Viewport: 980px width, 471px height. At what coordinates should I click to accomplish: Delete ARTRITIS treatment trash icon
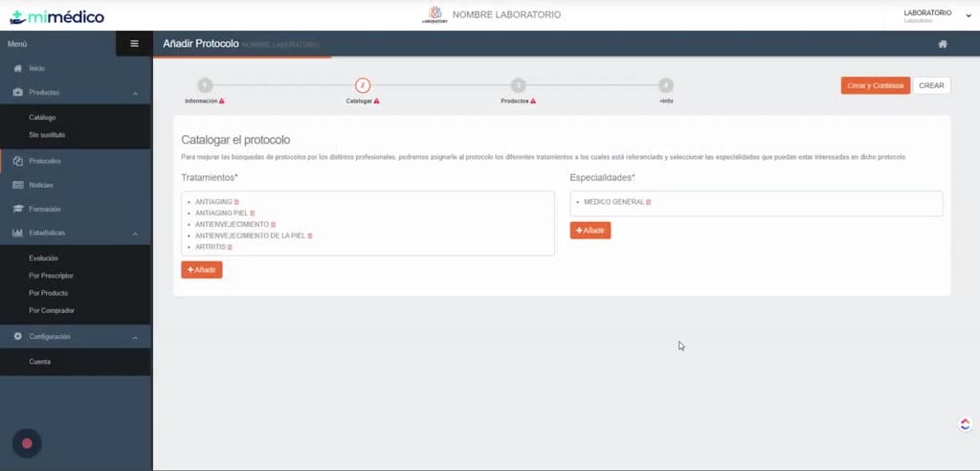pos(230,247)
